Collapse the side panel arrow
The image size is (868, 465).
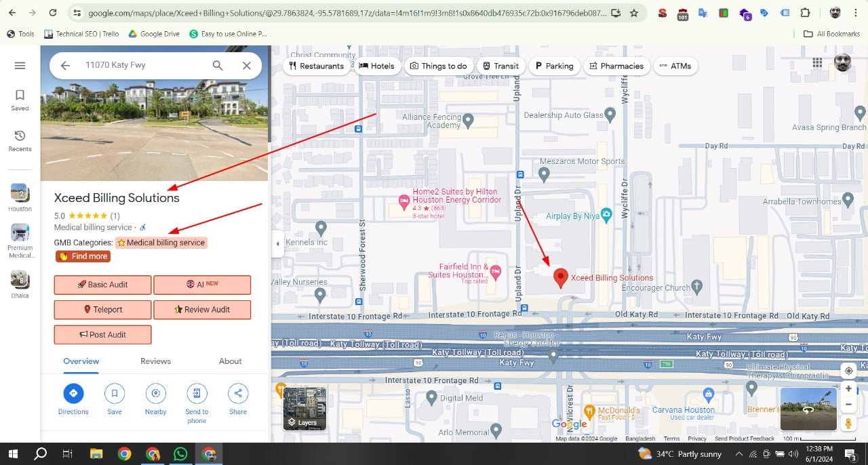[x=277, y=244]
